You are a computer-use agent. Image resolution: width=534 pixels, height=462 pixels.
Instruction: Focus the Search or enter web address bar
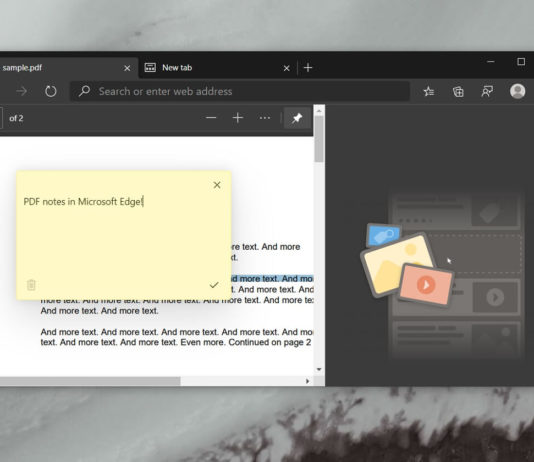point(240,91)
